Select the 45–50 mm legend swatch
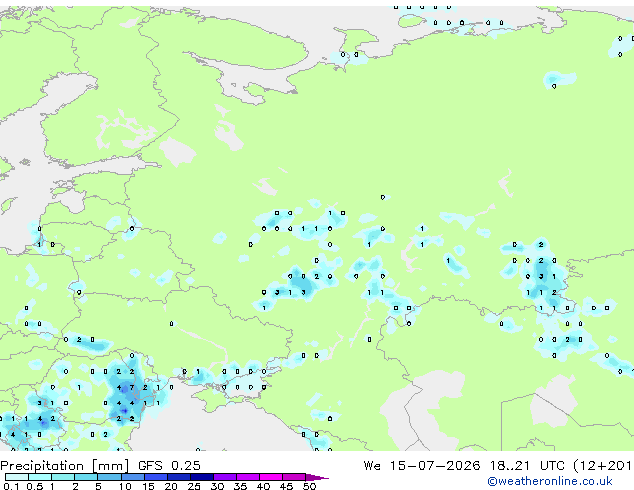 pos(294,477)
